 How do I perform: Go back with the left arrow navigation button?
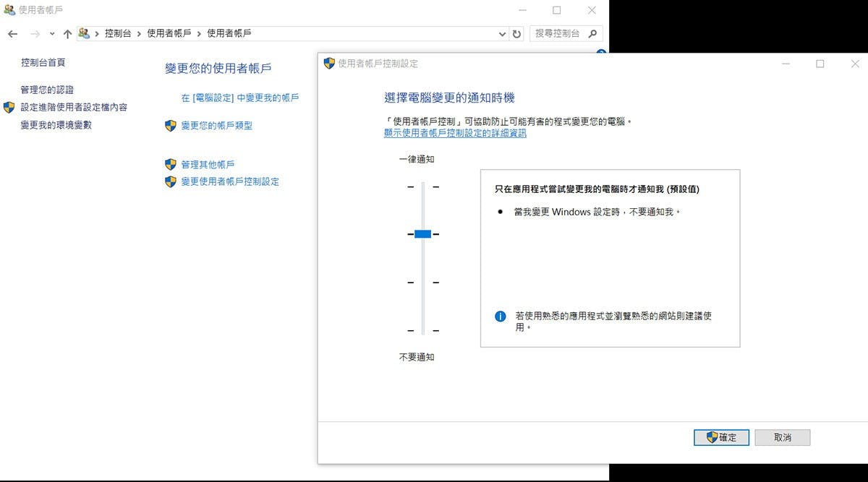(12, 34)
